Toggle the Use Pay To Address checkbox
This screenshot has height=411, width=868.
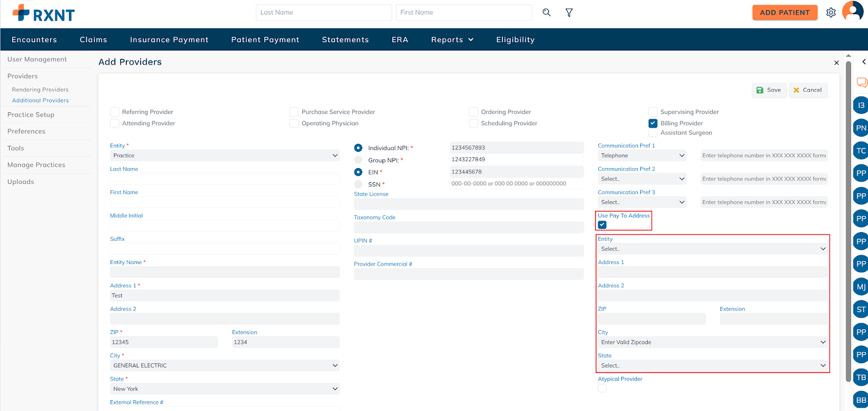click(602, 224)
